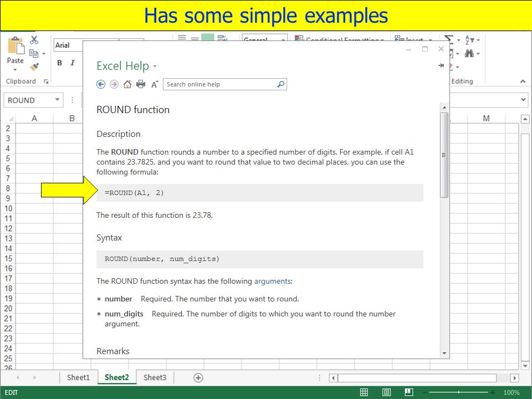Viewport: 532px width, 399px height.
Task: Click the zoom slider handle
Action: click(458, 392)
